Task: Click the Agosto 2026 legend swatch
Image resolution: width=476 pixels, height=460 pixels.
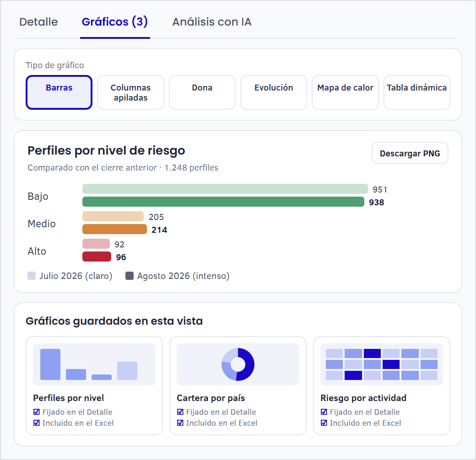Action: pyautogui.click(x=130, y=276)
